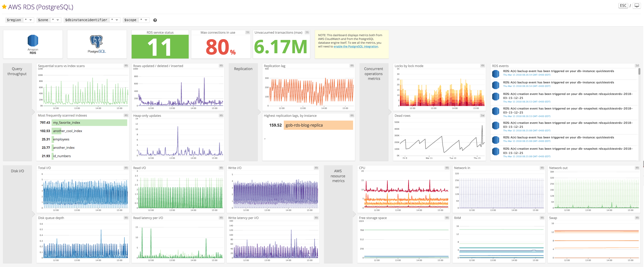644x267 pixels.
Task: Click the 4h timeframe label on the Replication lag widget
Action: 352,65
